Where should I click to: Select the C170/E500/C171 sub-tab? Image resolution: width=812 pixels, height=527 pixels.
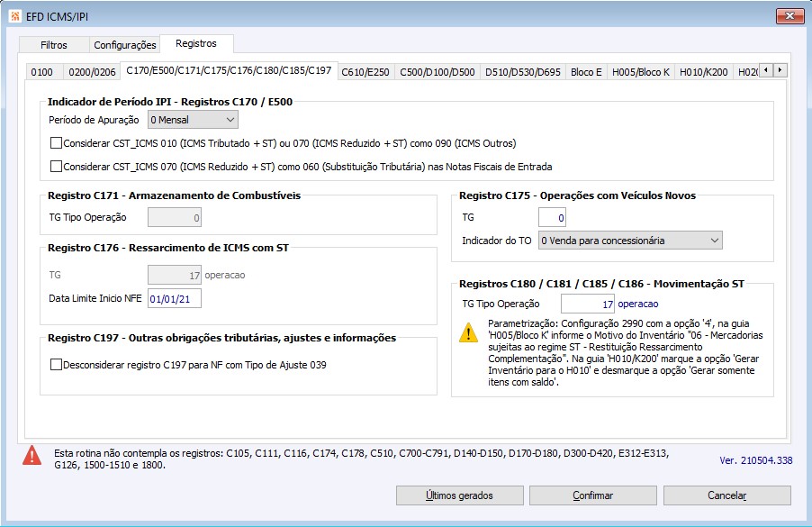229,70
